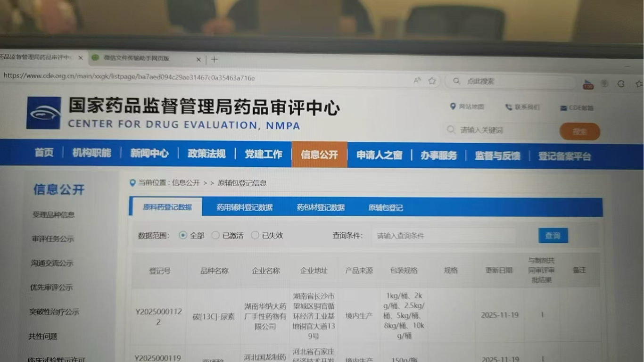Click the 请输入关键词 site search field
The image size is (644, 362).
point(502,130)
